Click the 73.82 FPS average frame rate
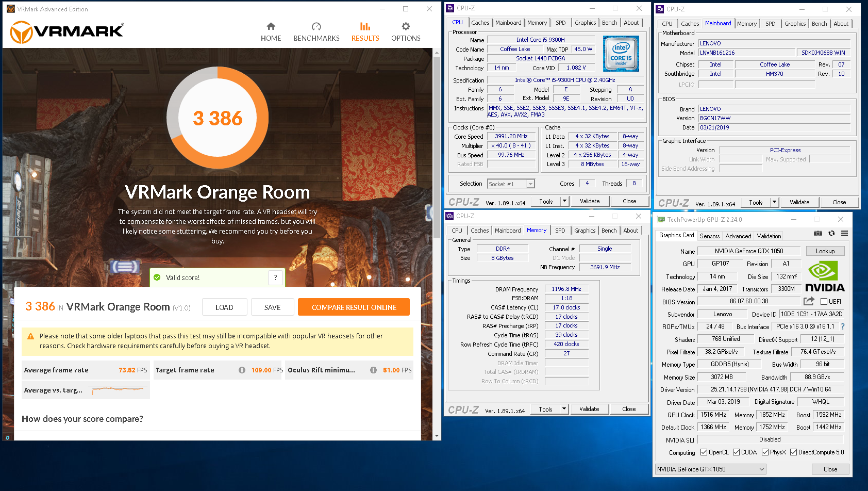This screenshot has height=491, width=868. click(x=133, y=370)
